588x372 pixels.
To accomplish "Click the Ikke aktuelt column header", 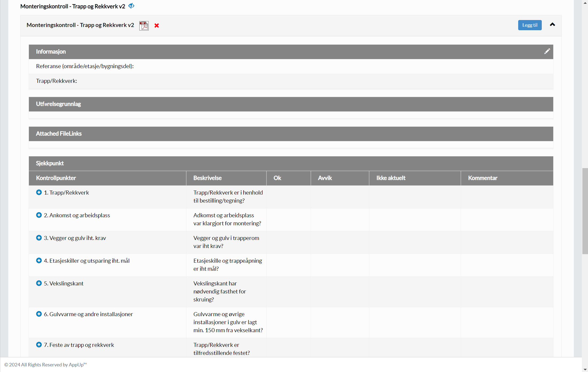I will [415, 178].
